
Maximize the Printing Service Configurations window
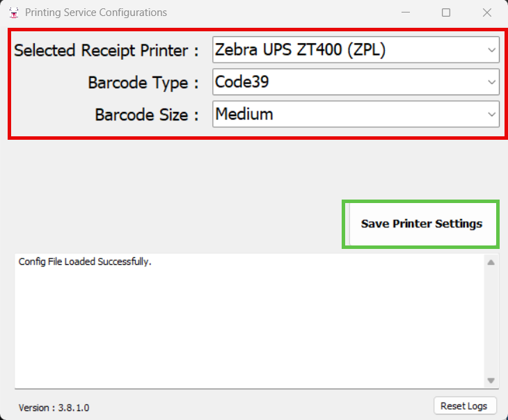[x=446, y=13]
